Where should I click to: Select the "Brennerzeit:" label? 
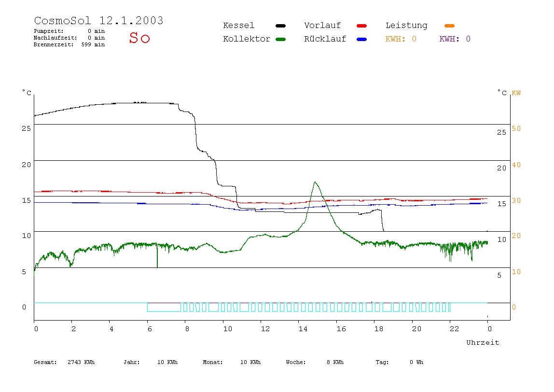pos(54,44)
